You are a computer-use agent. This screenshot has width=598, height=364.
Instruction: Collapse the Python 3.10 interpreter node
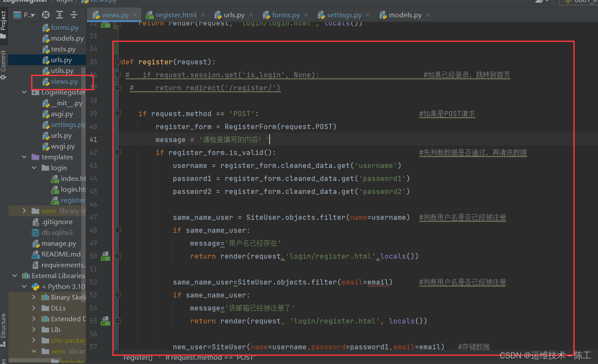[x=24, y=287]
